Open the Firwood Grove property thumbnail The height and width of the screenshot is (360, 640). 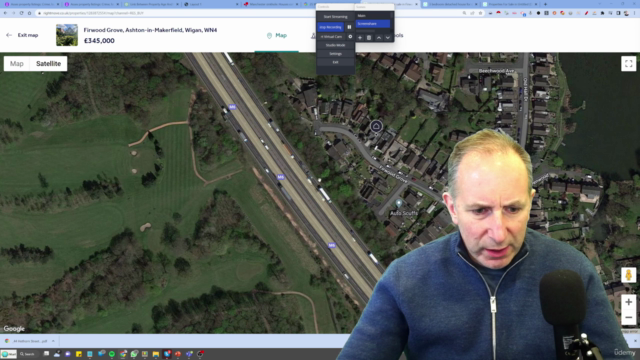coord(67,35)
